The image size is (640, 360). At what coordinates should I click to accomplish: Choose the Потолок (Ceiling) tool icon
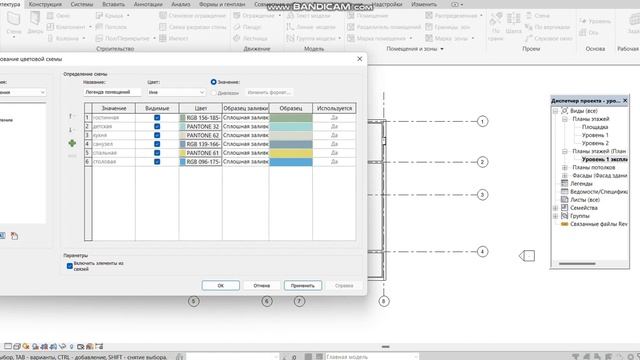point(99,27)
